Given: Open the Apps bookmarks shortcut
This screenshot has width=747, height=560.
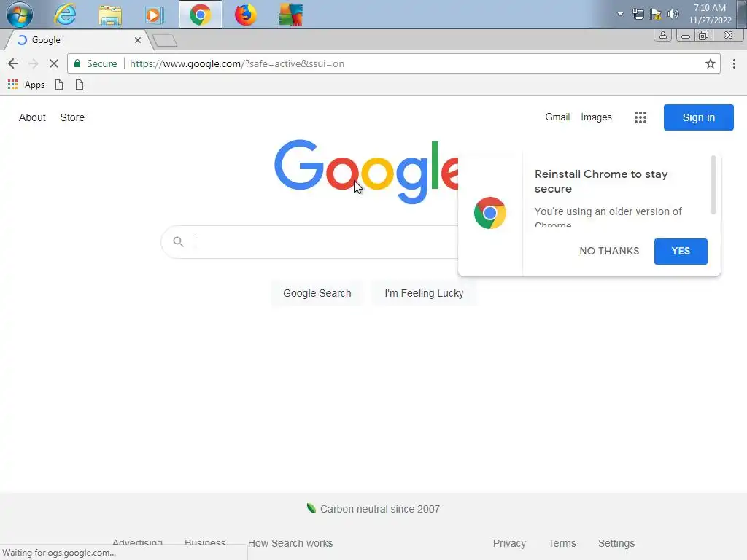Looking at the screenshot, I should [26, 85].
